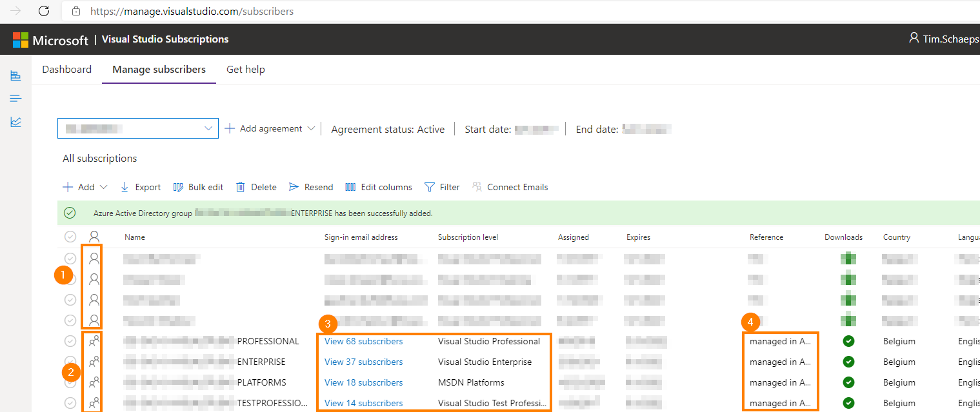Click the Assigned column header

tap(574, 237)
